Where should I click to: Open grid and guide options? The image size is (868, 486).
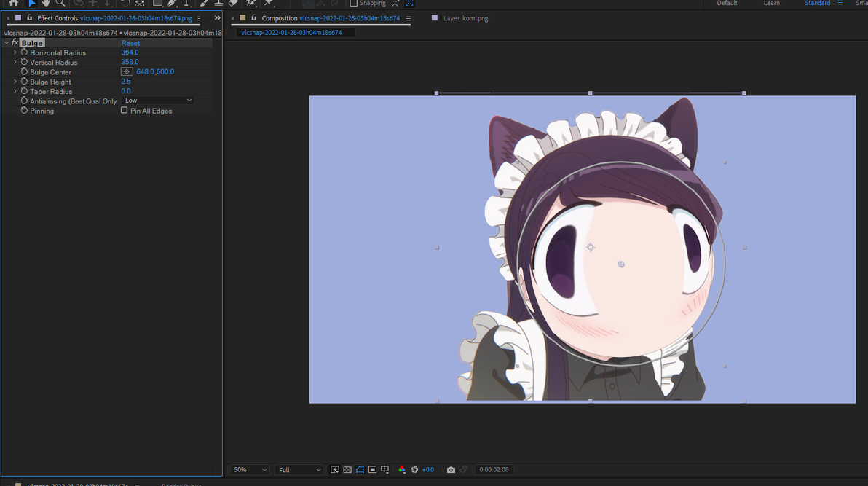point(384,469)
